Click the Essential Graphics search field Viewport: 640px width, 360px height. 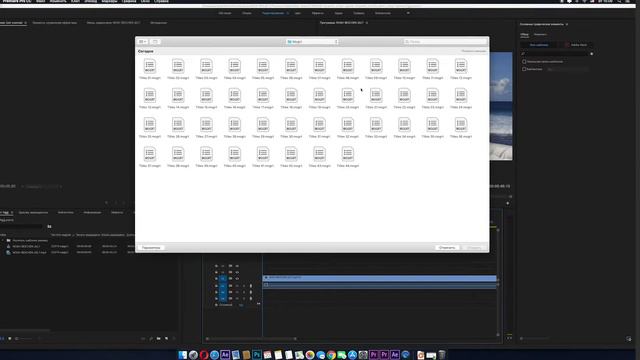click(x=555, y=54)
